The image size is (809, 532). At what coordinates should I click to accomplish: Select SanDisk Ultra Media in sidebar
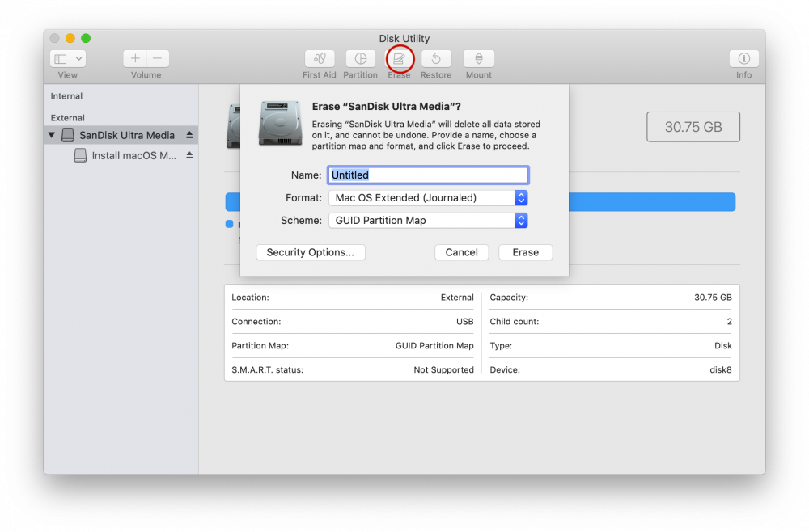(x=121, y=135)
